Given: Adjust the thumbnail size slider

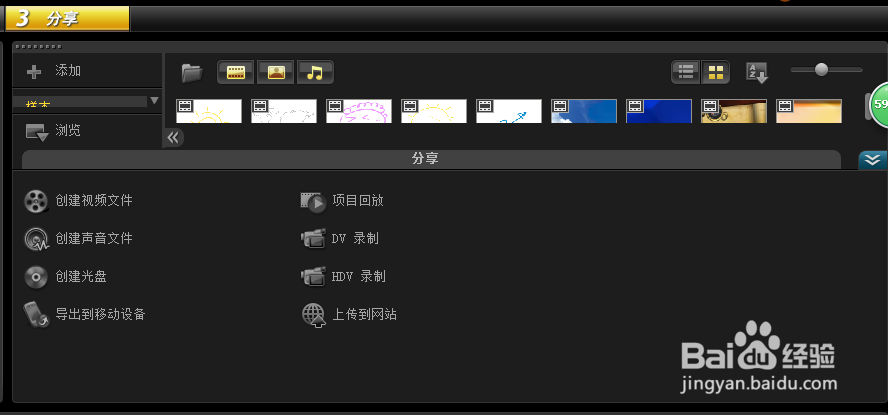Looking at the screenshot, I should click(x=821, y=70).
